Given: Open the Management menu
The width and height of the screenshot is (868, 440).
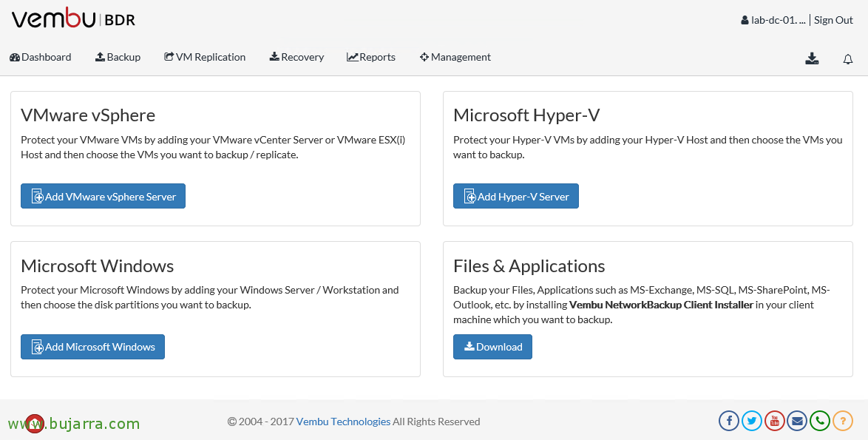Looking at the screenshot, I should (x=455, y=57).
